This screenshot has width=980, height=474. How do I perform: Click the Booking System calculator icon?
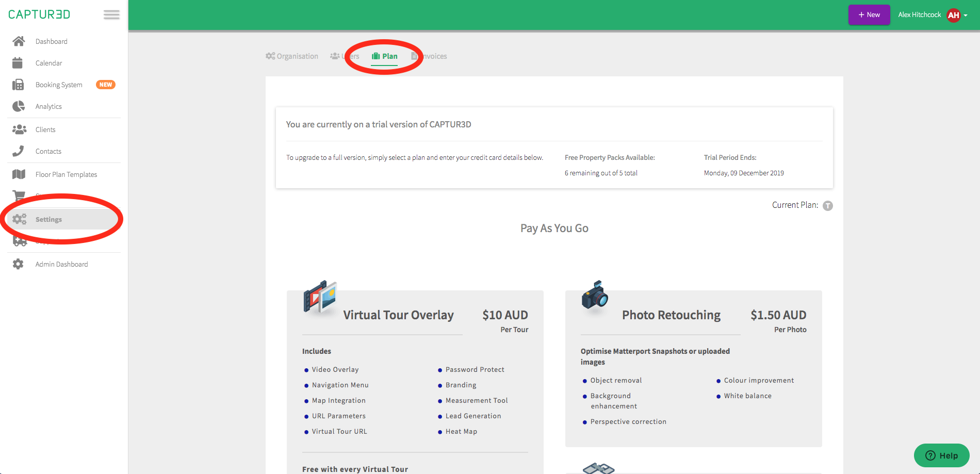(18, 85)
